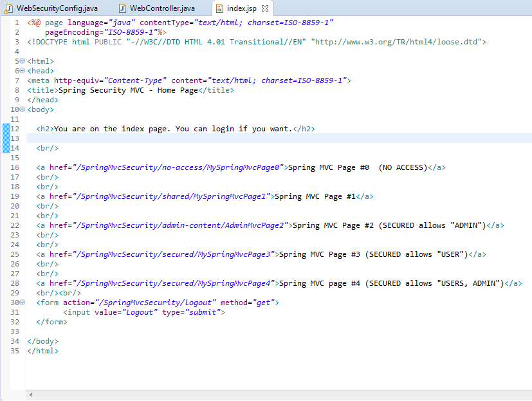
Task: Click the blue change marker beside line 12
Action: click(x=6, y=129)
